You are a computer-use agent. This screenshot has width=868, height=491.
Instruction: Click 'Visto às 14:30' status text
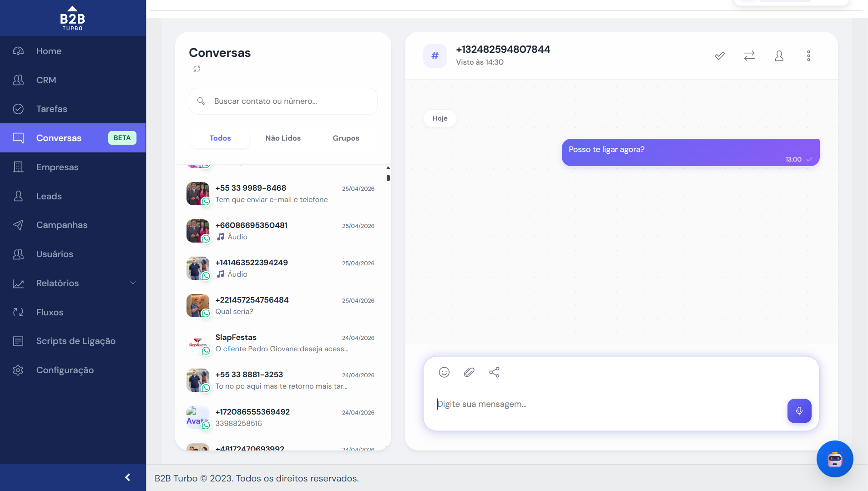(x=480, y=62)
